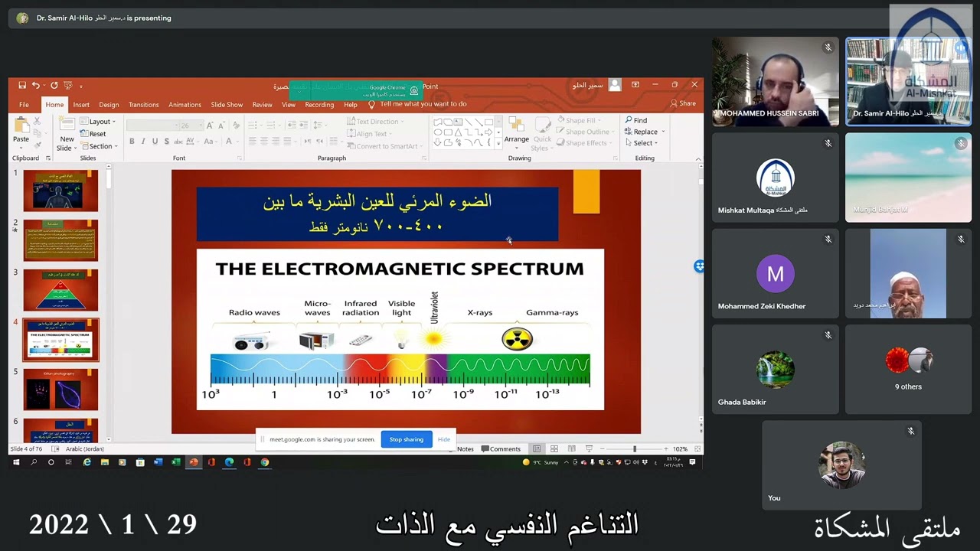Image resolution: width=980 pixels, height=551 pixels.
Task: Expand the Replace dropdown arrow
Action: point(663,132)
